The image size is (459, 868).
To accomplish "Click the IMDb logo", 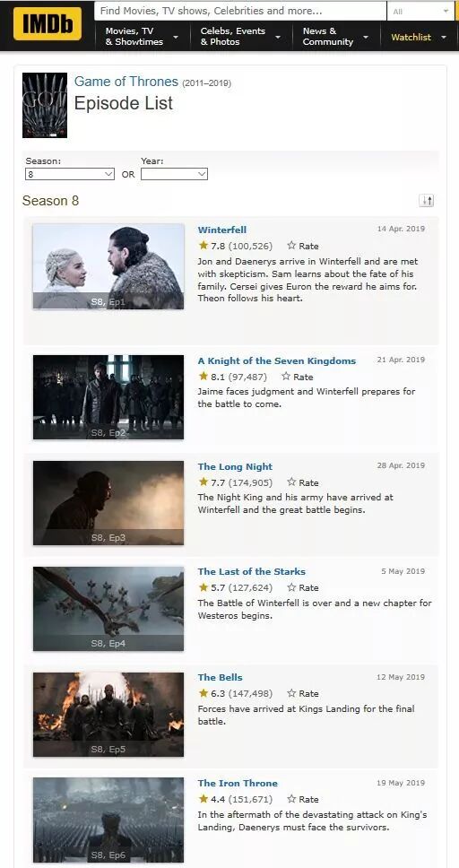I will [47, 24].
